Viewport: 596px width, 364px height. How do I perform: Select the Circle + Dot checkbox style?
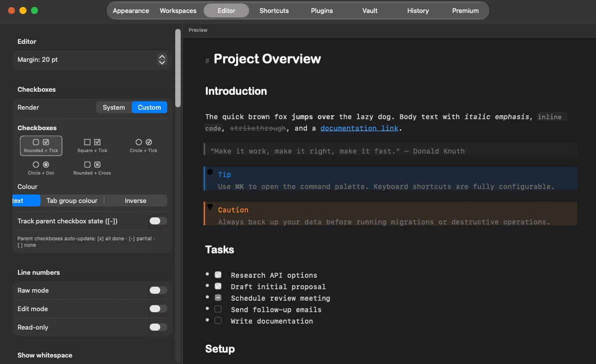coord(41,168)
